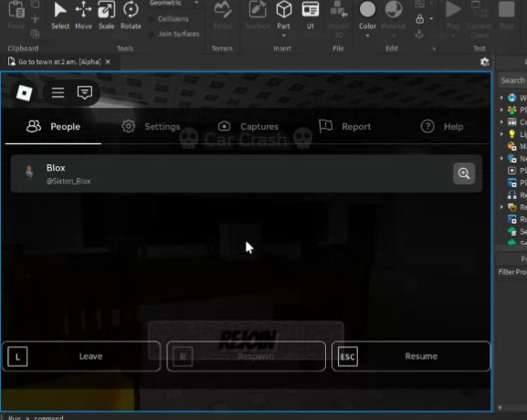Select the Lighting lightbulb icon in Explorer
Viewport: 527px width, 420px height.
pos(511,134)
